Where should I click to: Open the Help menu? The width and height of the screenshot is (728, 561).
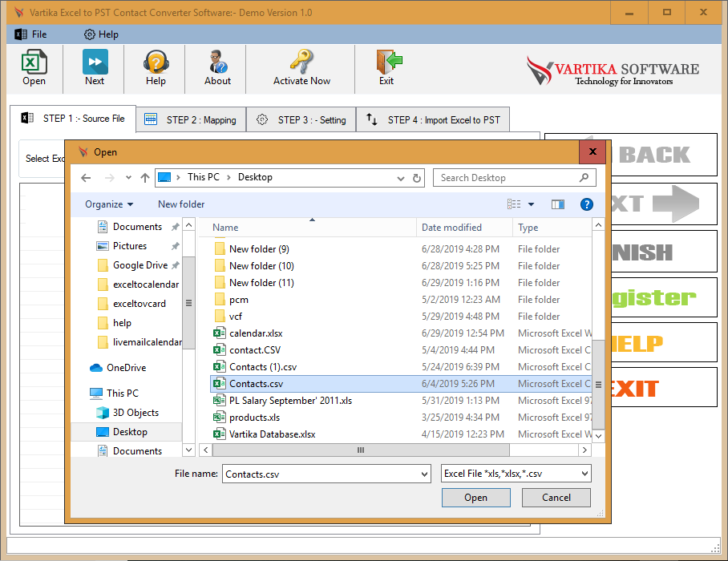(x=101, y=34)
